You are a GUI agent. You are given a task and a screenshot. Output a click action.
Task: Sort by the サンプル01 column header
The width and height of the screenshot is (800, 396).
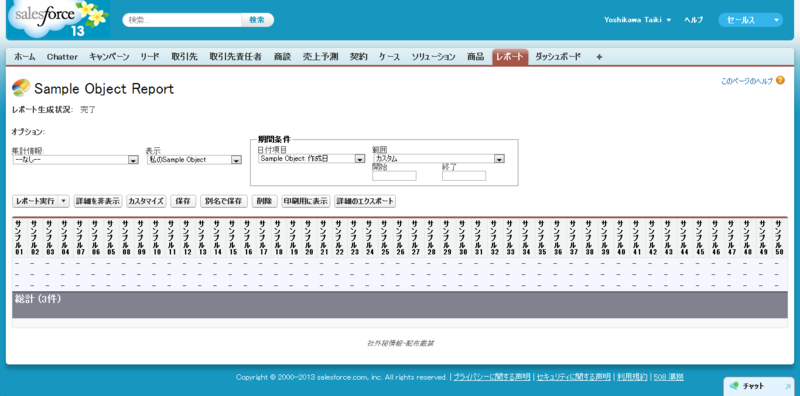tap(19, 237)
